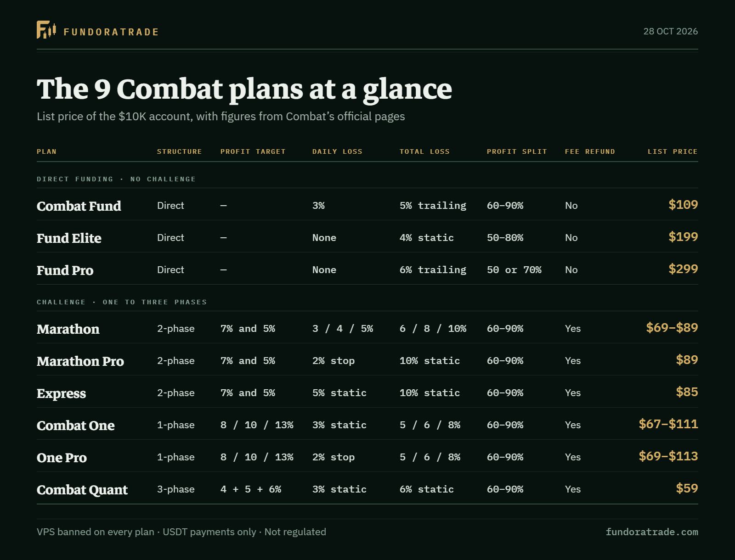735x560 pixels.
Task: Select the Fund Pro plan name
Action: (65, 270)
